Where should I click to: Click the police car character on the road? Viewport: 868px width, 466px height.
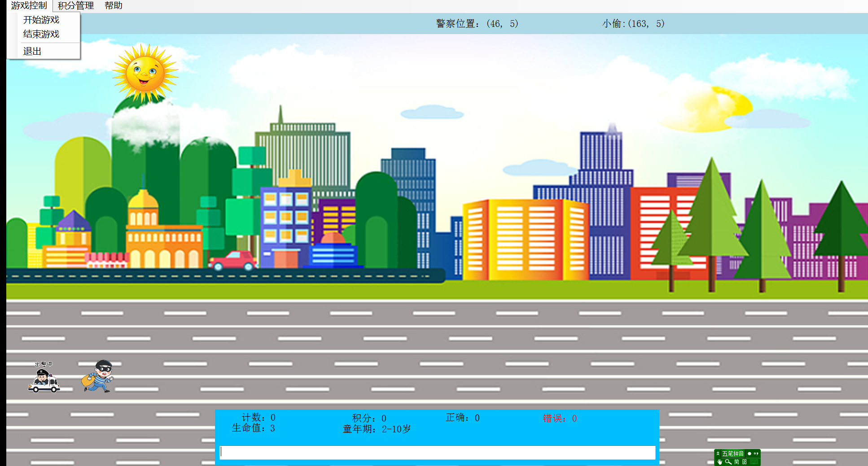tap(44, 377)
